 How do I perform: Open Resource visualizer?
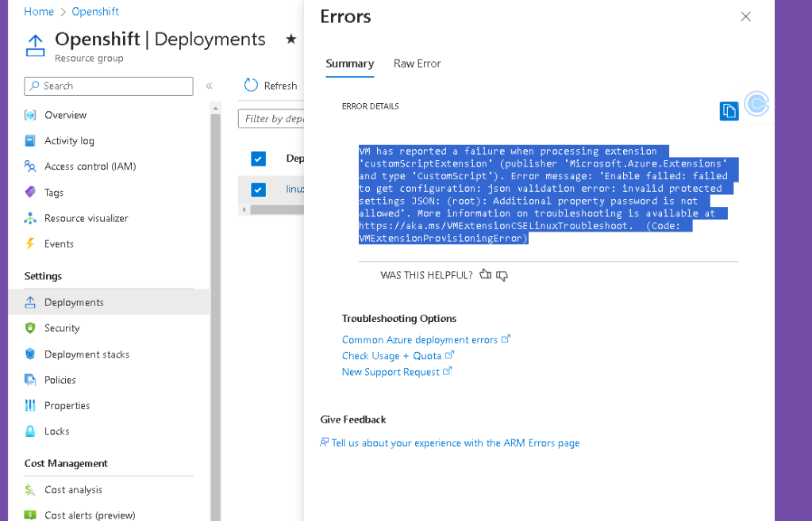pos(86,218)
